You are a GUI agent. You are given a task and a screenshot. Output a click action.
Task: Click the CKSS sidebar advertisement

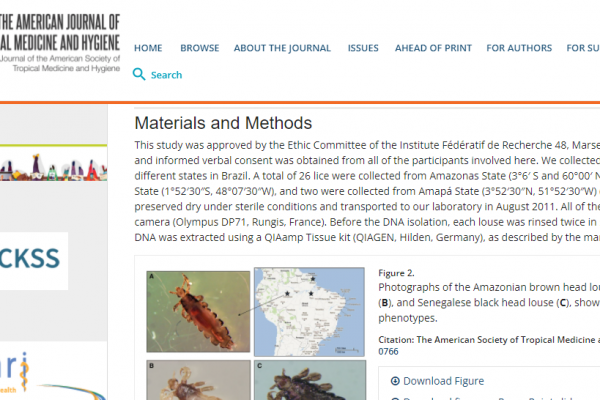tap(34, 261)
